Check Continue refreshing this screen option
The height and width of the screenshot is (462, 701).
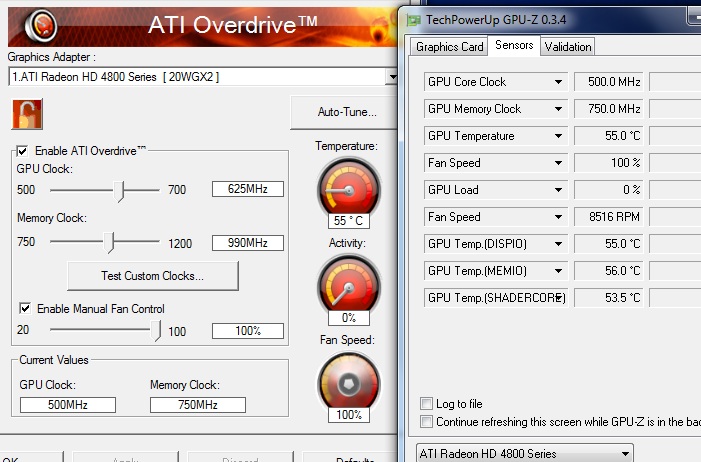(x=426, y=422)
